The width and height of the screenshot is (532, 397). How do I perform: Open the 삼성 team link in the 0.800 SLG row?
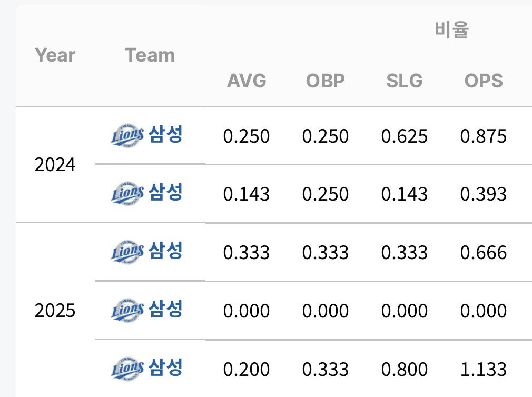[x=165, y=368]
